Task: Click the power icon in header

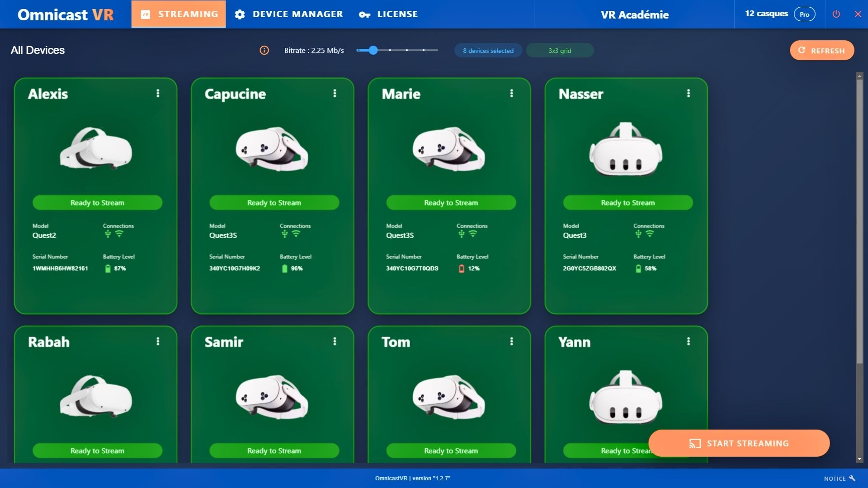Action: (836, 14)
